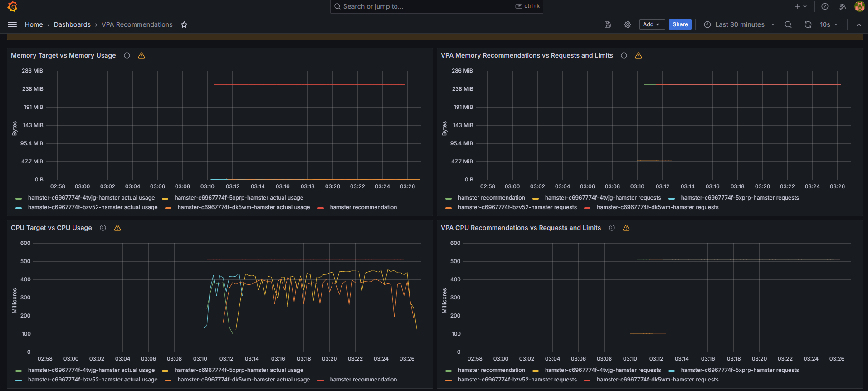Viewport: 868px width, 391px height.
Task: Open Memory Target vs Memory Usage panel title menu
Action: [63, 55]
